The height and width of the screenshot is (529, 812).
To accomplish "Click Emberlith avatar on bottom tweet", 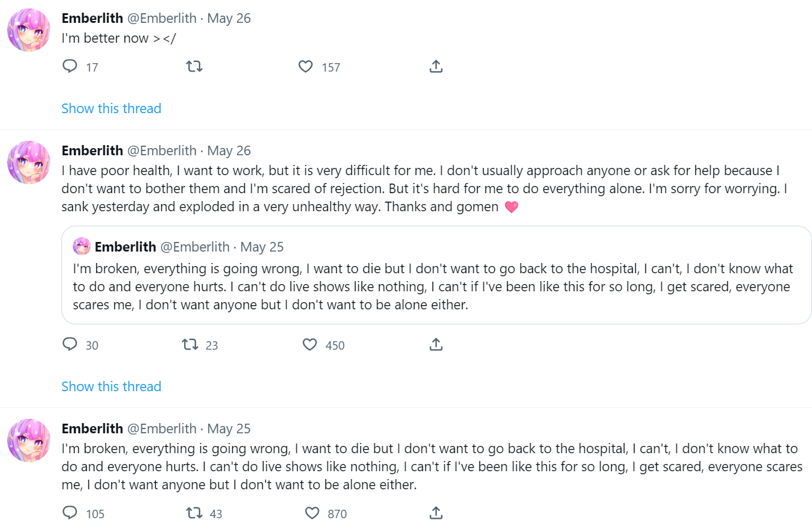I will [28, 441].
